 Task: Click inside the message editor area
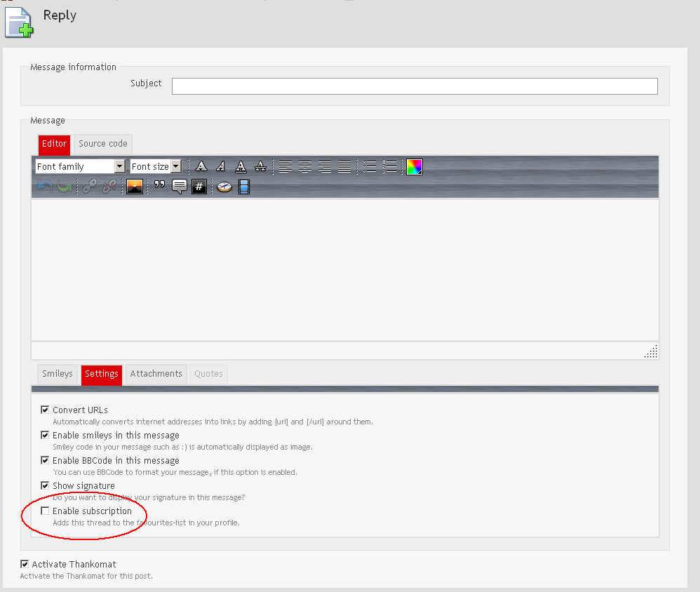click(344, 269)
